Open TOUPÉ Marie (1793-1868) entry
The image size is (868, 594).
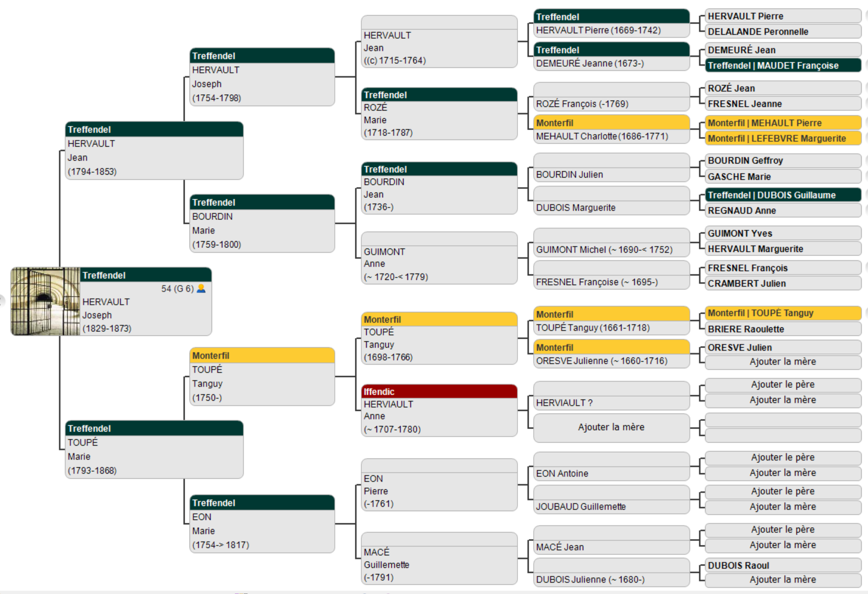coord(154,456)
